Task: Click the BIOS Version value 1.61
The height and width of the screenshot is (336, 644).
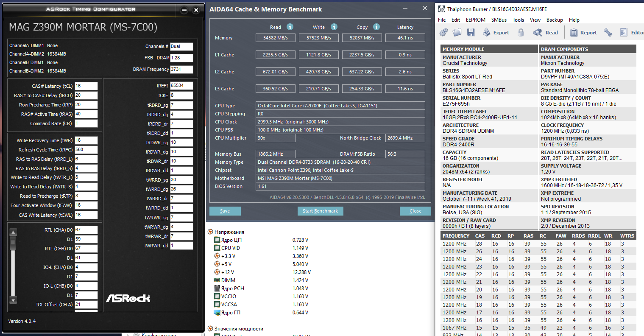Action: tap(340, 186)
